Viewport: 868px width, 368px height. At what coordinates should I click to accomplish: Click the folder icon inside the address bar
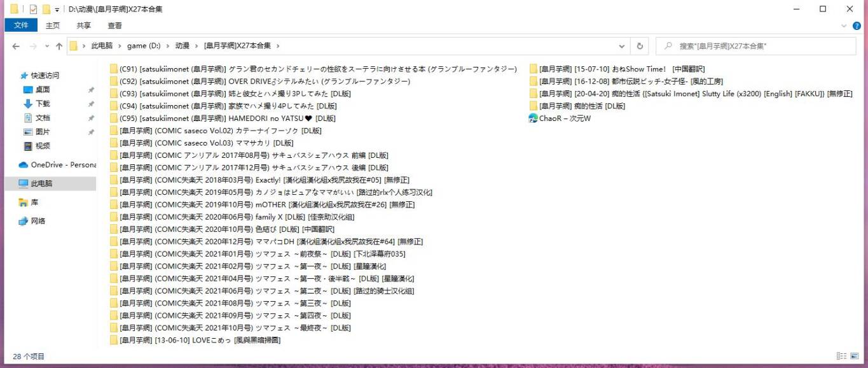tap(74, 46)
